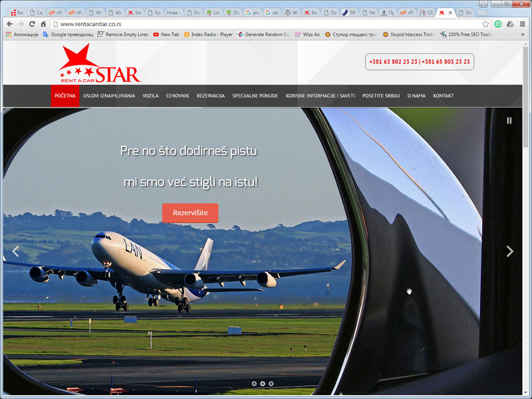Select the third slider pagination dot
The width and height of the screenshot is (532, 399).
271,384
